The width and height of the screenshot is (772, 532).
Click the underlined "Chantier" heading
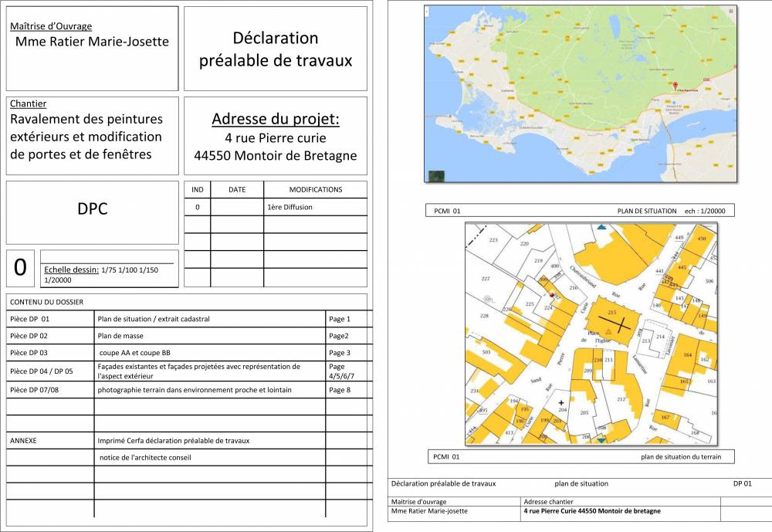(x=28, y=103)
